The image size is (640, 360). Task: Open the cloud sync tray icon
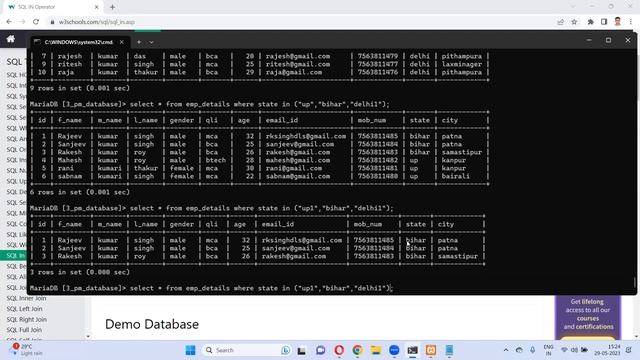pos(519,350)
